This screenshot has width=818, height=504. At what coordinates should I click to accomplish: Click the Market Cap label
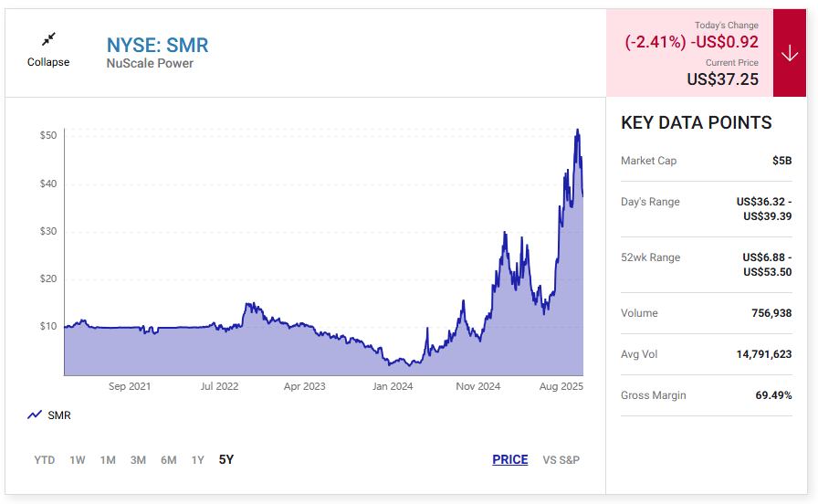pyautogui.click(x=648, y=161)
